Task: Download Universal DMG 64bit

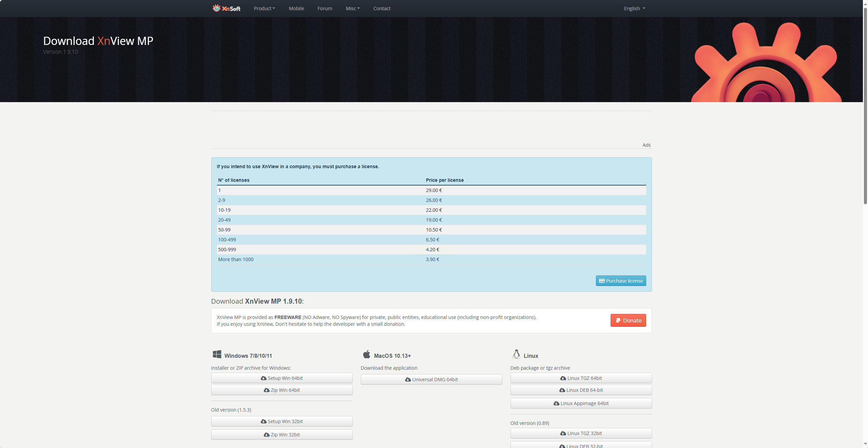Action: pos(431,380)
